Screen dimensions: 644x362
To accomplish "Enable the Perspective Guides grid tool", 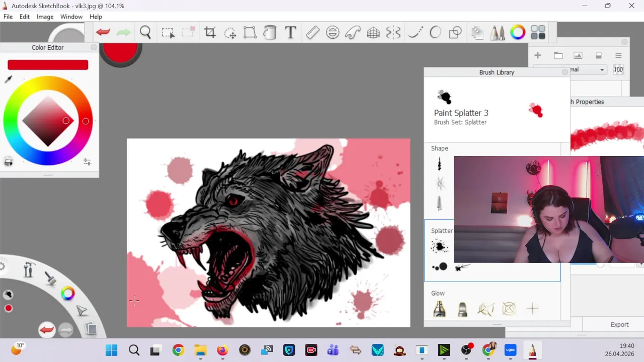I will [373, 33].
